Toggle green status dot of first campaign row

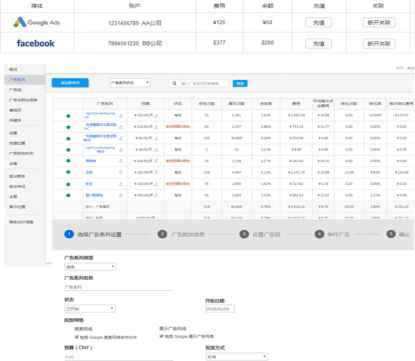(68, 116)
